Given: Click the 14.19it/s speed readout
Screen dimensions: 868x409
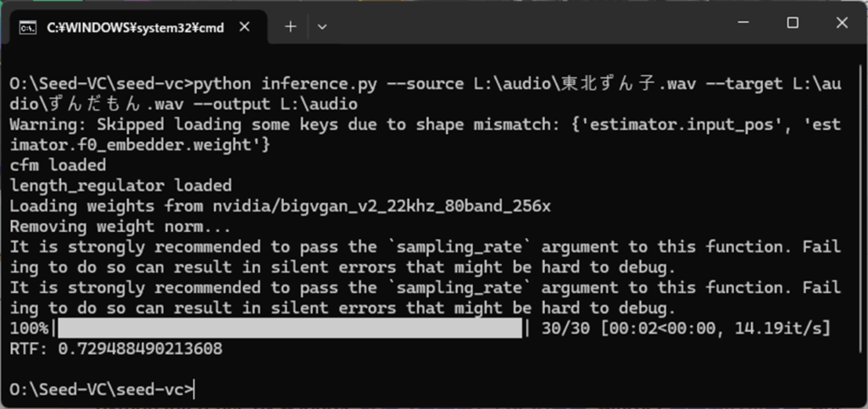Looking at the screenshot, I should [778, 329].
